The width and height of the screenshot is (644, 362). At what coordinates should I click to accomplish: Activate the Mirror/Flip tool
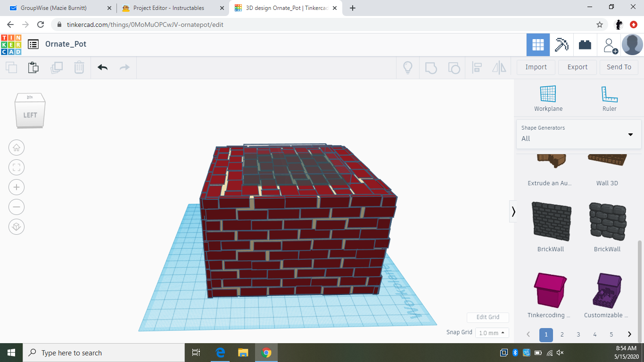[x=499, y=67]
